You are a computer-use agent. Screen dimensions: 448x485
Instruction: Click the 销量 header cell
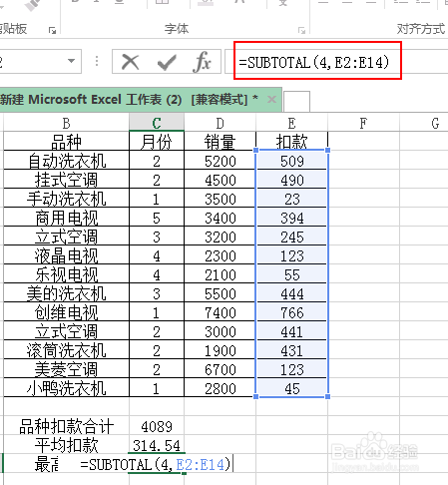pos(220,141)
